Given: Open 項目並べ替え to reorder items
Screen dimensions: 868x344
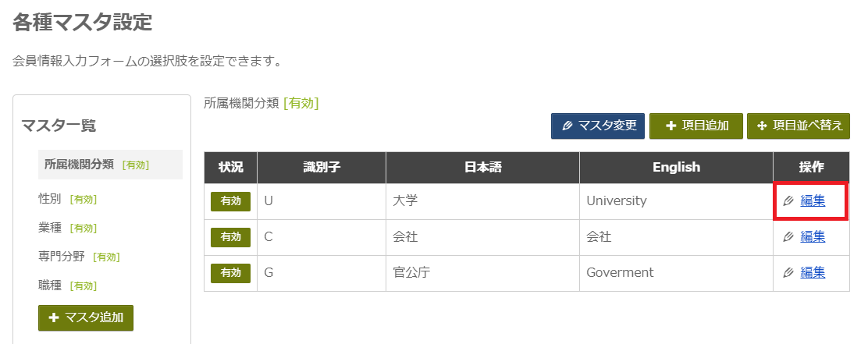Looking at the screenshot, I should click(799, 126).
